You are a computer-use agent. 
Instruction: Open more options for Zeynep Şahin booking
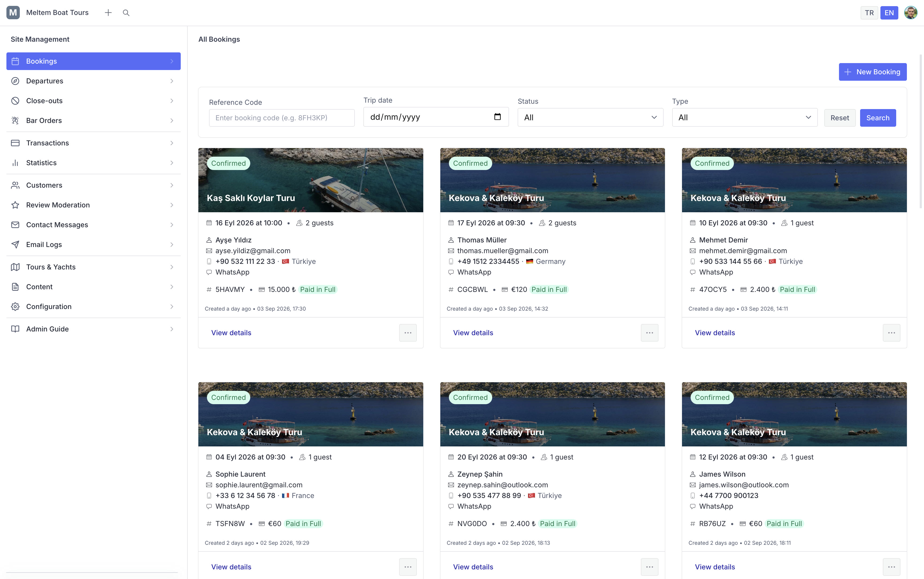click(x=650, y=567)
